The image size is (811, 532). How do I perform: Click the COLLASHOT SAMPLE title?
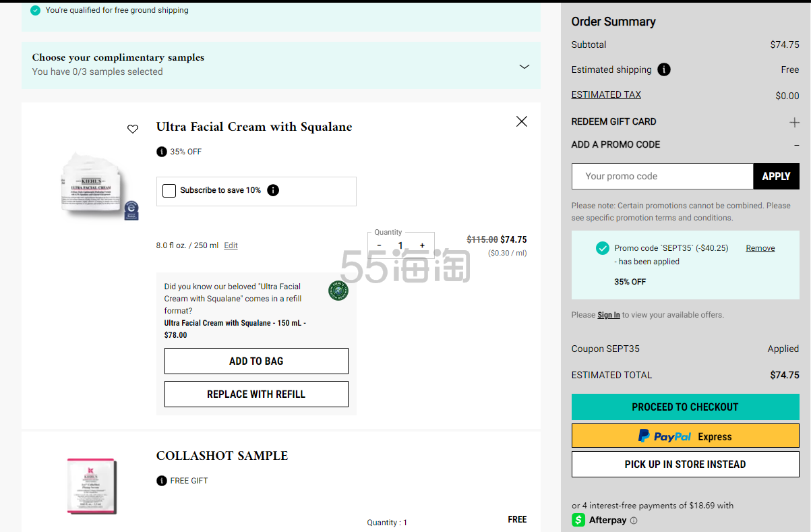222,456
